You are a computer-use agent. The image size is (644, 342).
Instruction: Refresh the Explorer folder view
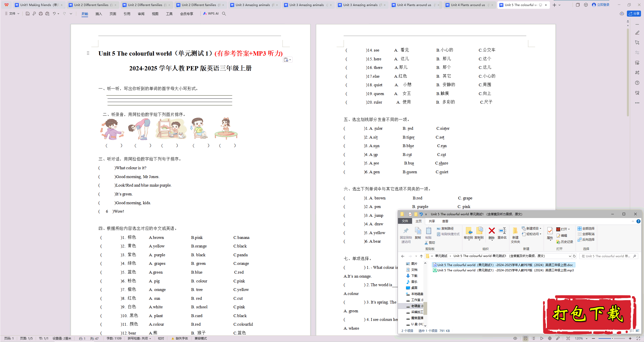(574, 256)
